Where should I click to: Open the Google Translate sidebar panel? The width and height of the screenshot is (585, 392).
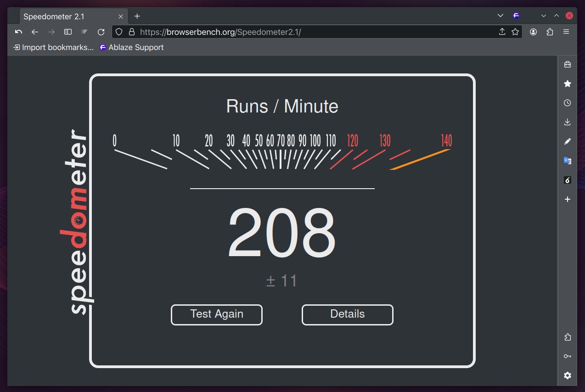568,161
